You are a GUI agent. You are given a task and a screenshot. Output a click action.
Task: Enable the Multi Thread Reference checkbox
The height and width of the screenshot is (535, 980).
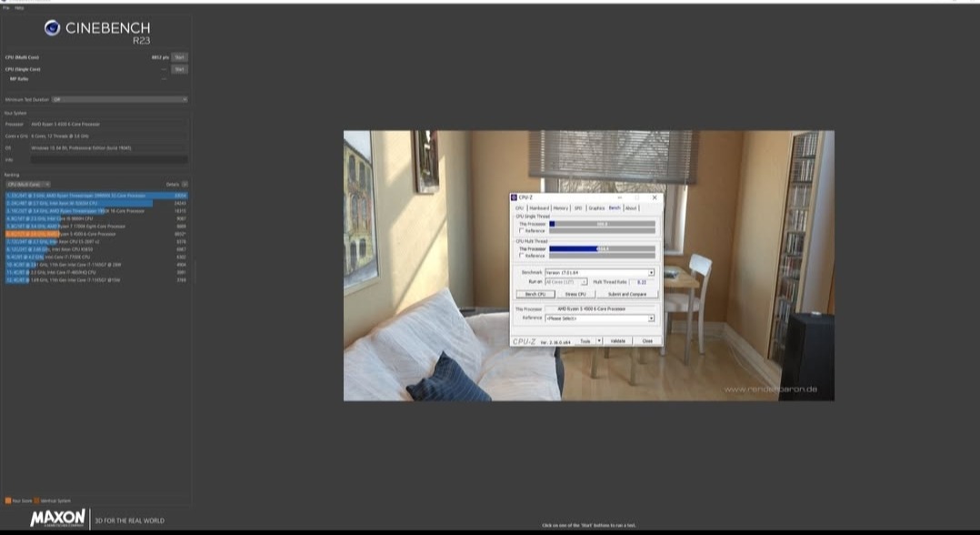(521, 256)
